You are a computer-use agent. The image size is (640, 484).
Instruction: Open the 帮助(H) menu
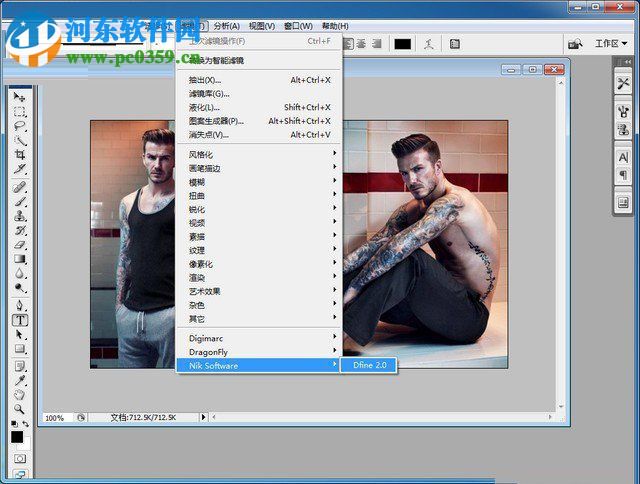[335, 26]
